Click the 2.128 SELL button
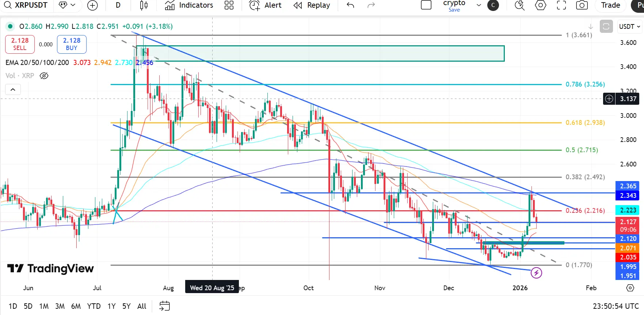Screen dimensions: 644x315 click(x=20, y=44)
